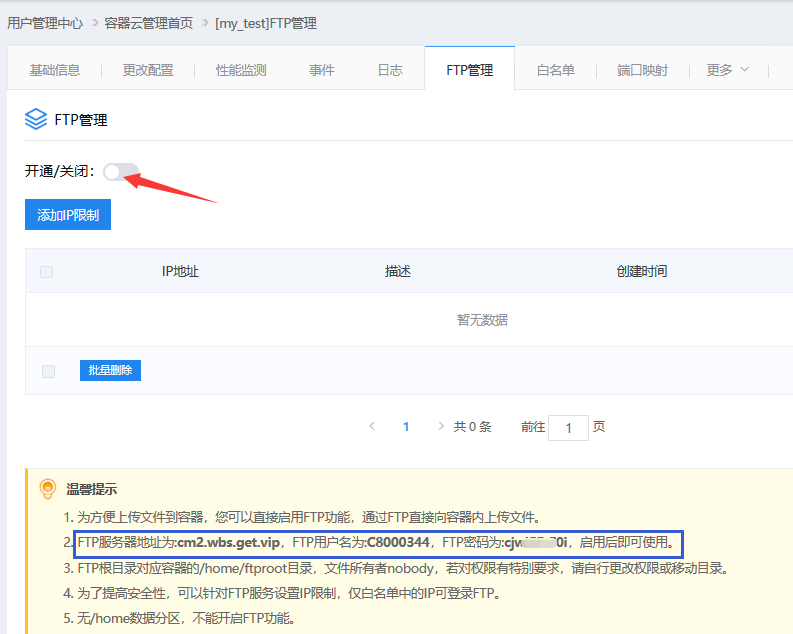
Task: Check the select-all header checkbox
Action: pyautogui.click(x=47, y=272)
